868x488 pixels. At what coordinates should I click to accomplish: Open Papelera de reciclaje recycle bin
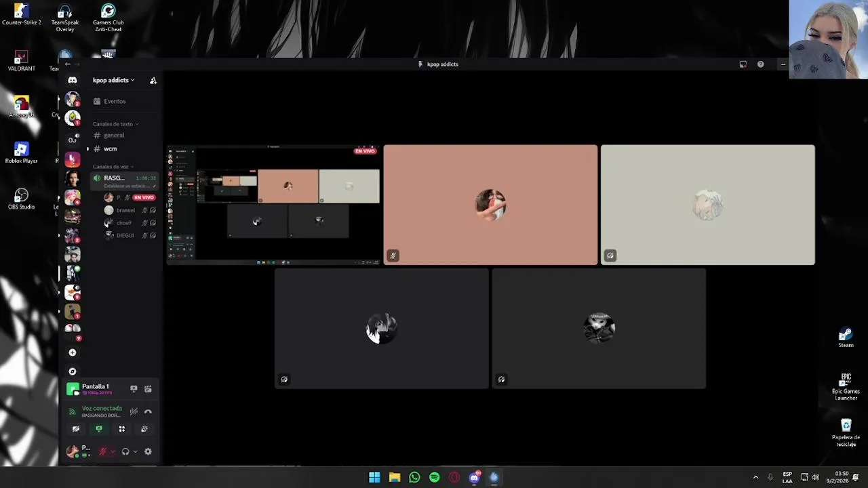click(x=846, y=432)
